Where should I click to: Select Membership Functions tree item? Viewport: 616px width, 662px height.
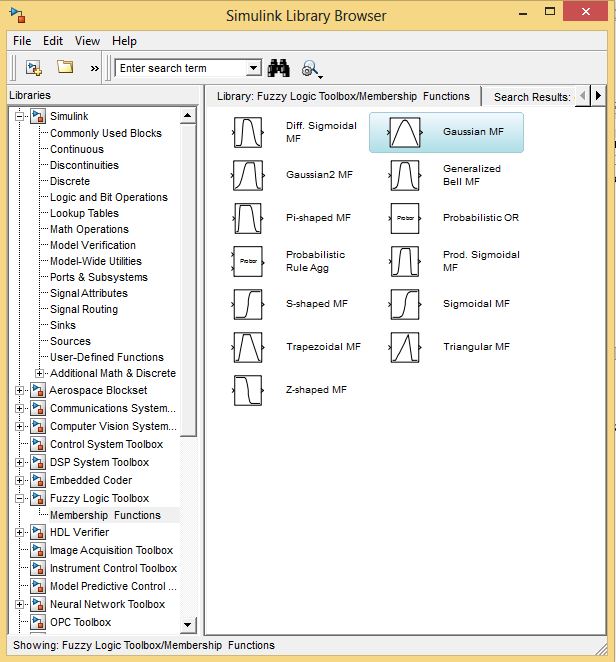106,515
